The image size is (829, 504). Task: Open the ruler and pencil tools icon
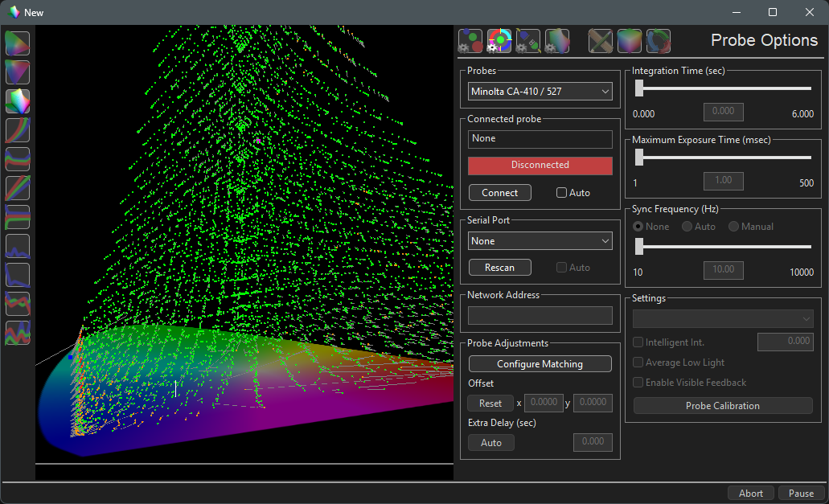[x=601, y=40]
